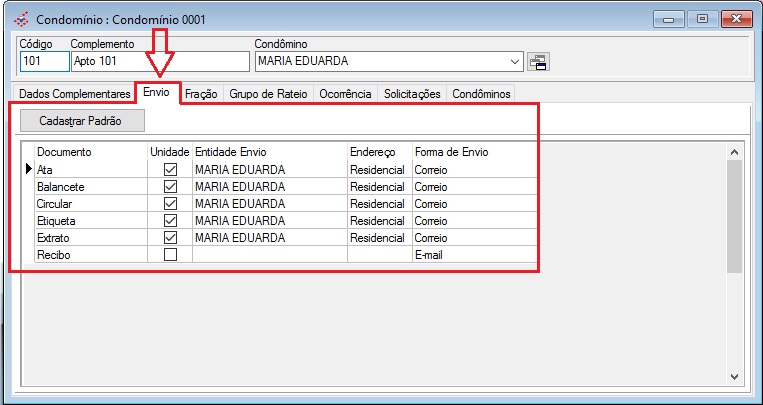763x405 pixels.
Task: Click the Código input field
Action: pyautogui.click(x=44, y=62)
